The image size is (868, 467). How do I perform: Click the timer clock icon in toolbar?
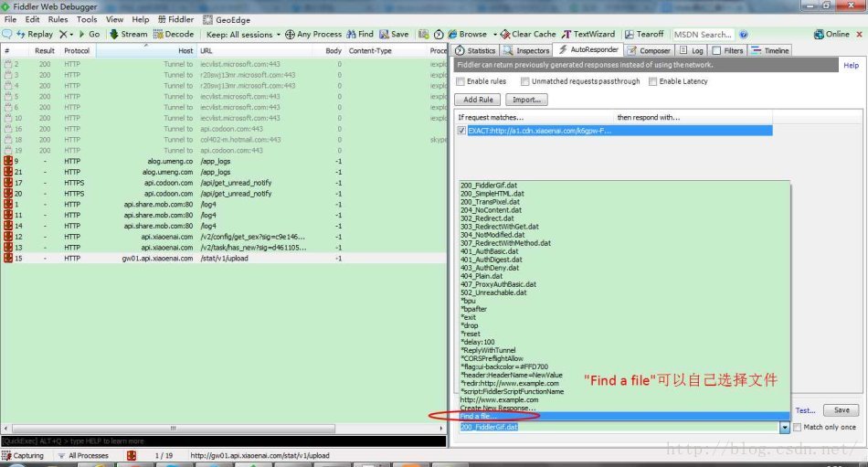point(439,35)
